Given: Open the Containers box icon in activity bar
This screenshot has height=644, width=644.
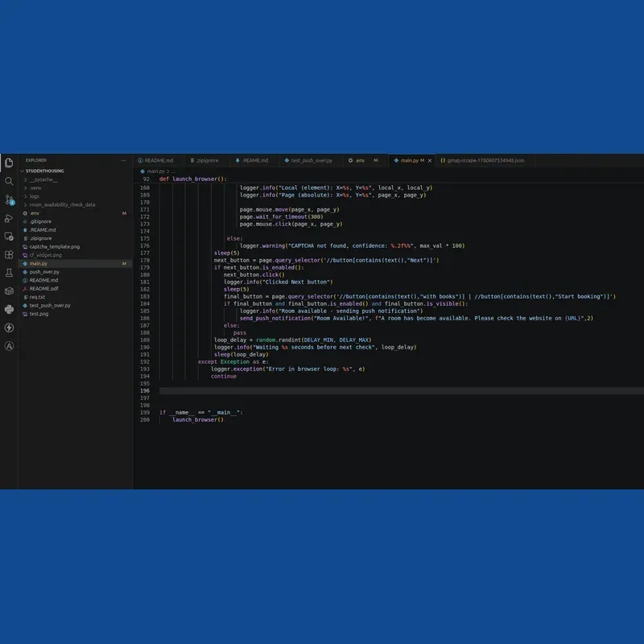Looking at the screenshot, I should coord(9,291).
